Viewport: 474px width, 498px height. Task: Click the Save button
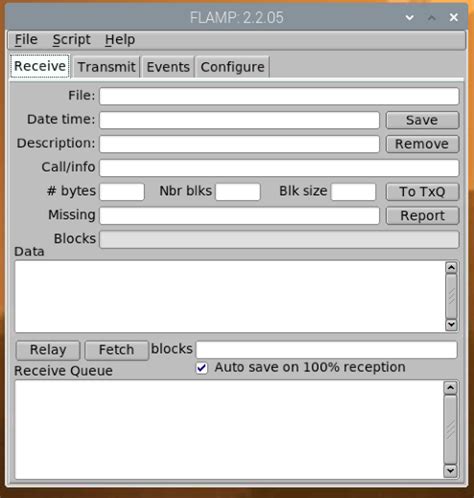coord(422,120)
